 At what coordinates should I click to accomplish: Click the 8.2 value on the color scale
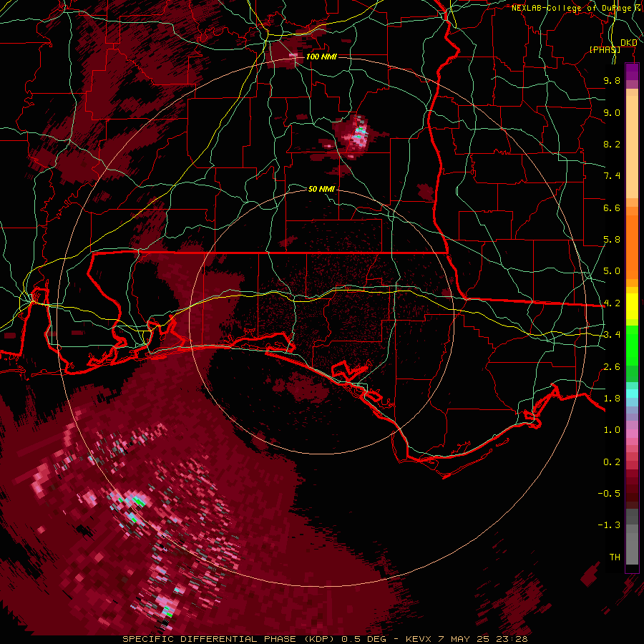[x=612, y=144]
